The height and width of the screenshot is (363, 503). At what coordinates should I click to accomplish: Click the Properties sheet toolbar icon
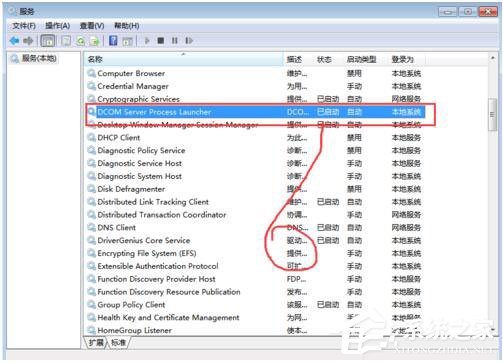click(66, 41)
